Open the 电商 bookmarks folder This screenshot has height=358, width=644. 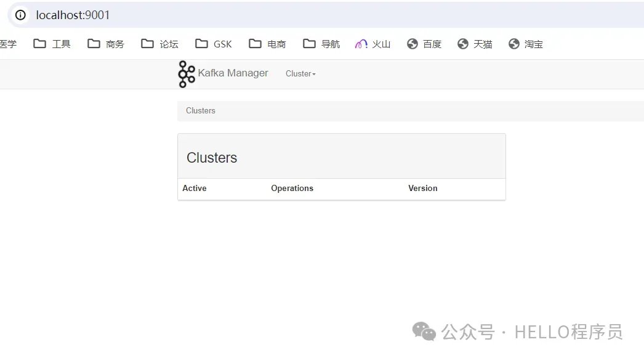click(x=267, y=44)
